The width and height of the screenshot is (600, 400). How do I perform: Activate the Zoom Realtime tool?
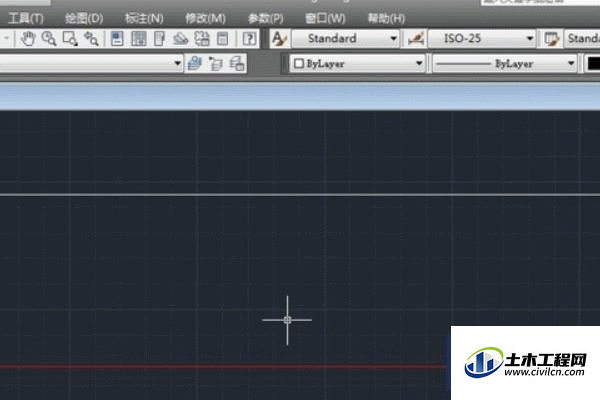pos(49,39)
